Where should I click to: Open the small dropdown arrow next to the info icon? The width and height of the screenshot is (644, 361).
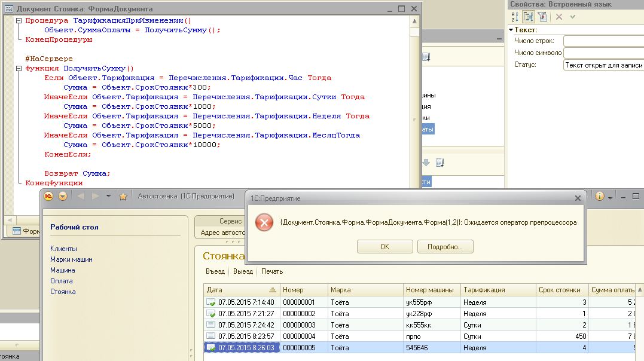tap(611, 198)
